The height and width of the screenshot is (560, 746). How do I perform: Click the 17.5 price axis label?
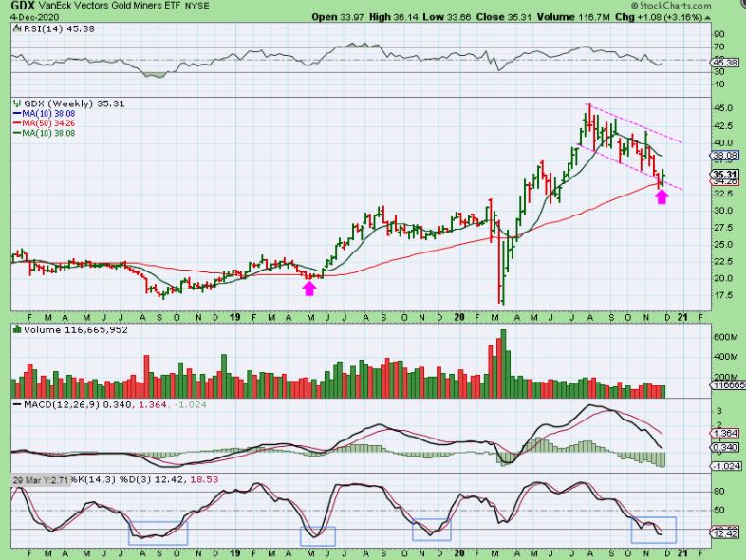click(722, 295)
